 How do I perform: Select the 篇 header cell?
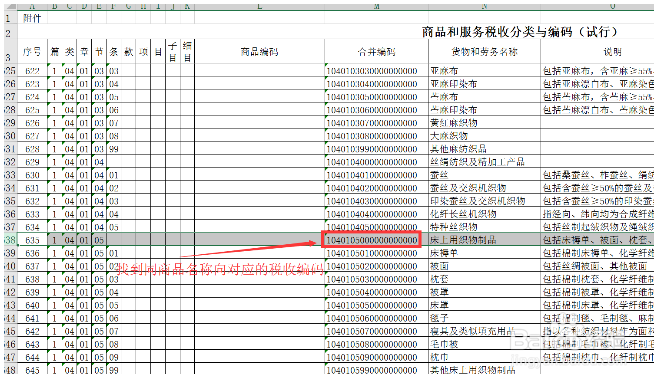click(55, 52)
